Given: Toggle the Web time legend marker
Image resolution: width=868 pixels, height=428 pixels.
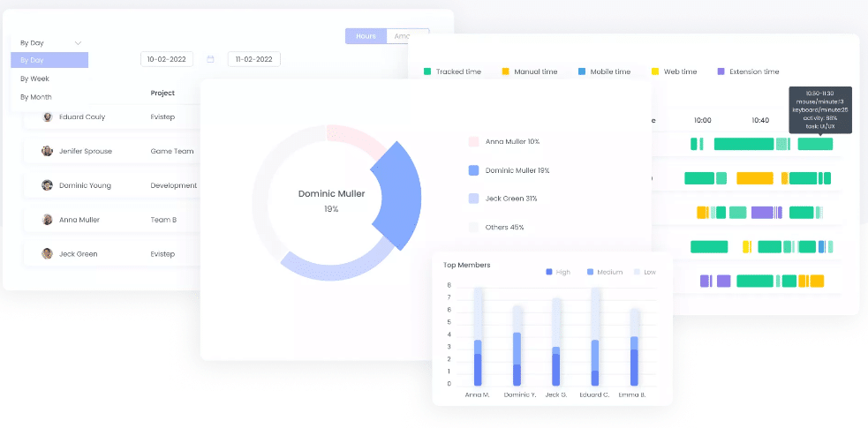Looking at the screenshot, I should [655, 71].
